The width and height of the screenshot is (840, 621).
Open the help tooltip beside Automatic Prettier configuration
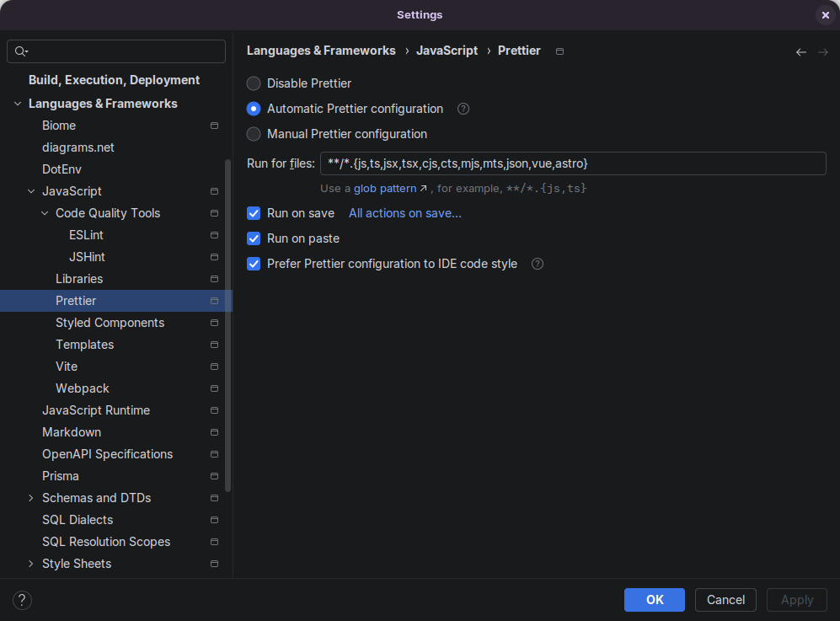click(463, 109)
